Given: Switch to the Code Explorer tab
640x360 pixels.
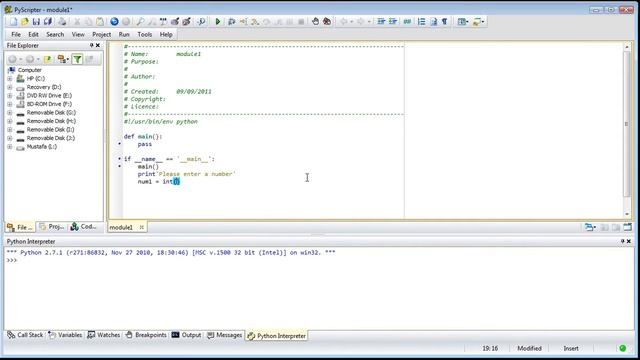Looking at the screenshot, I should coord(83,227).
